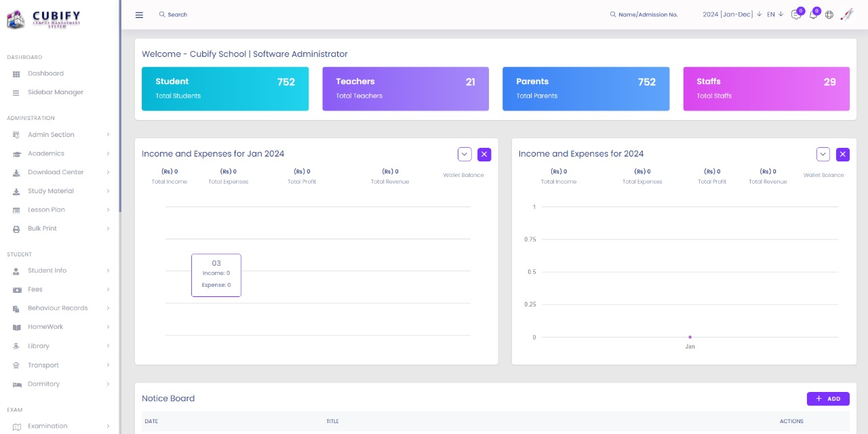
Task: Open the EN language dropdown
Action: pos(774,15)
